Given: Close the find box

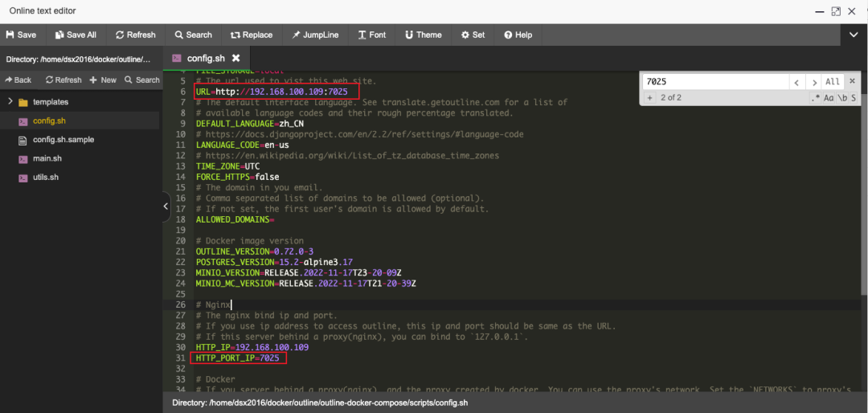Looking at the screenshot, I should (x=852, y=81).
